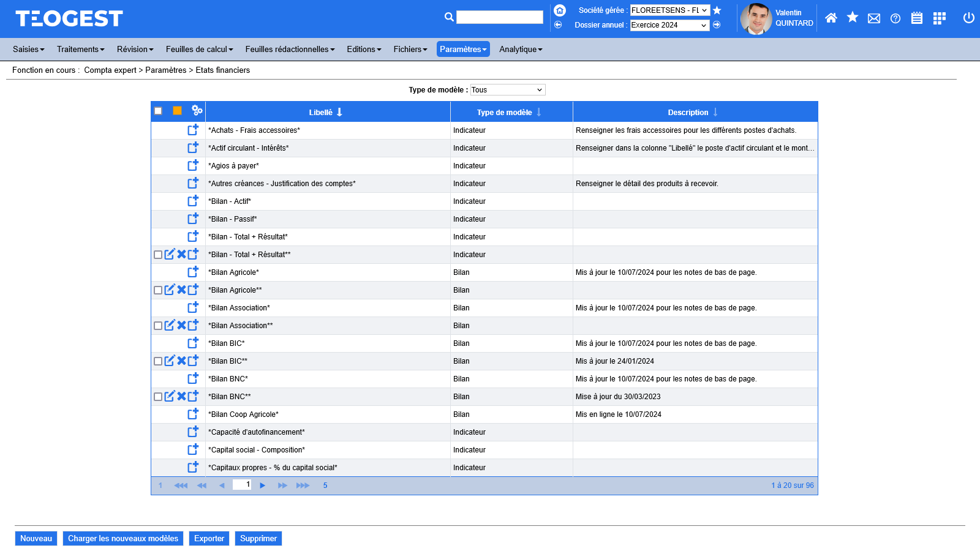Open the Analytique menu
Screen dimensions: 980x551
coord(521,49)
